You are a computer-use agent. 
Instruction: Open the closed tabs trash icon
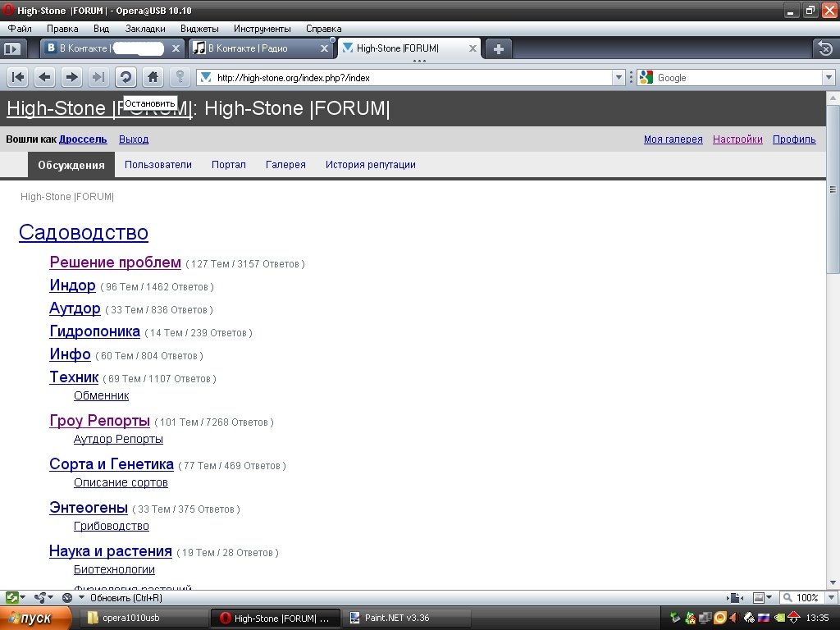[825, 48]
